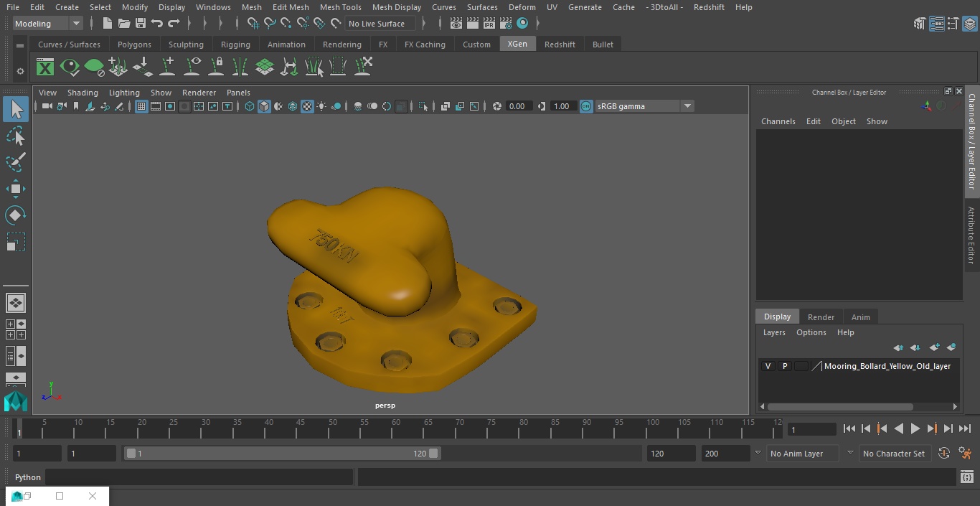
Task: Toggle V visibility for Mooring_Bollard layer
Action: point(768,366)
